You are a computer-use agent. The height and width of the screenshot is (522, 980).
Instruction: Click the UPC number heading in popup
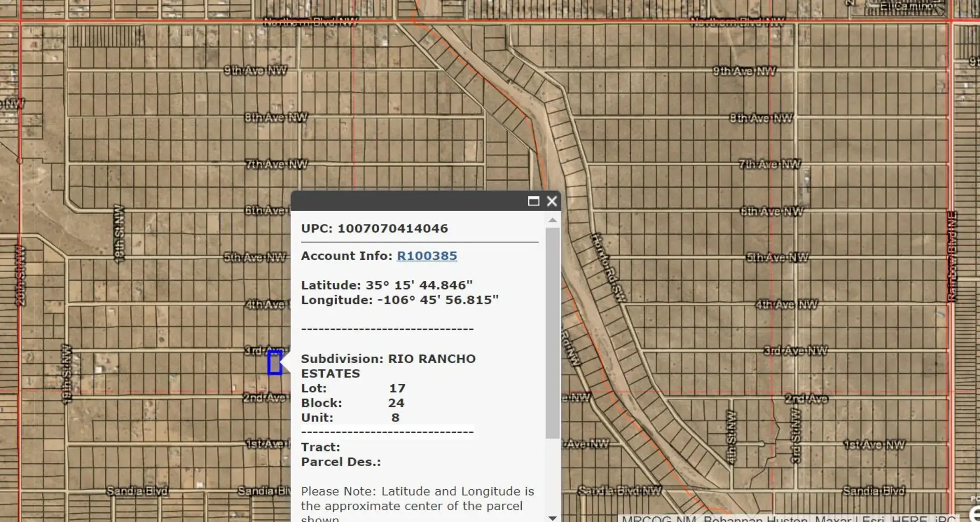coord(374,228)
